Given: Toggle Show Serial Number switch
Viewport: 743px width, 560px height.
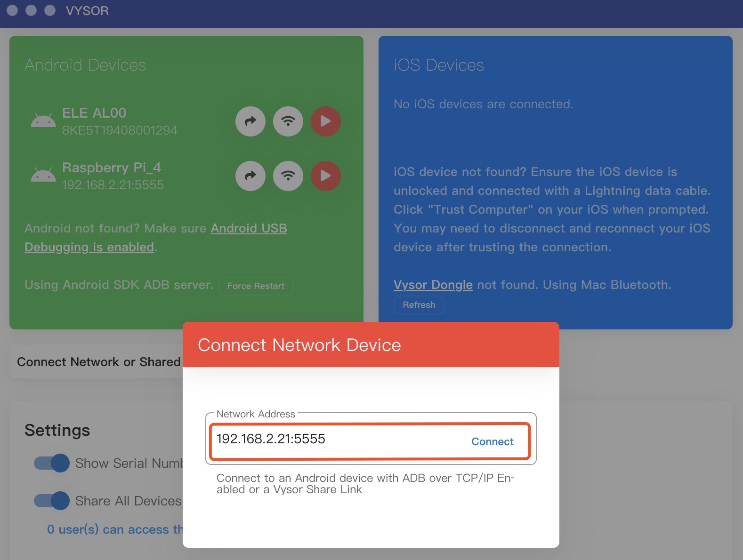Looking at the screenshot, I should pyautogui.click(x=52, y=463).
